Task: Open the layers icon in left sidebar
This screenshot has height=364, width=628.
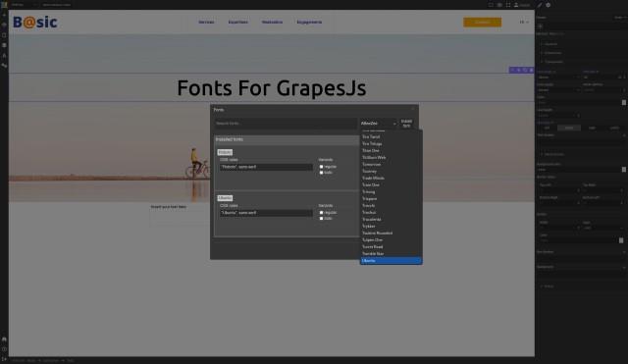Action: (4, 25)
